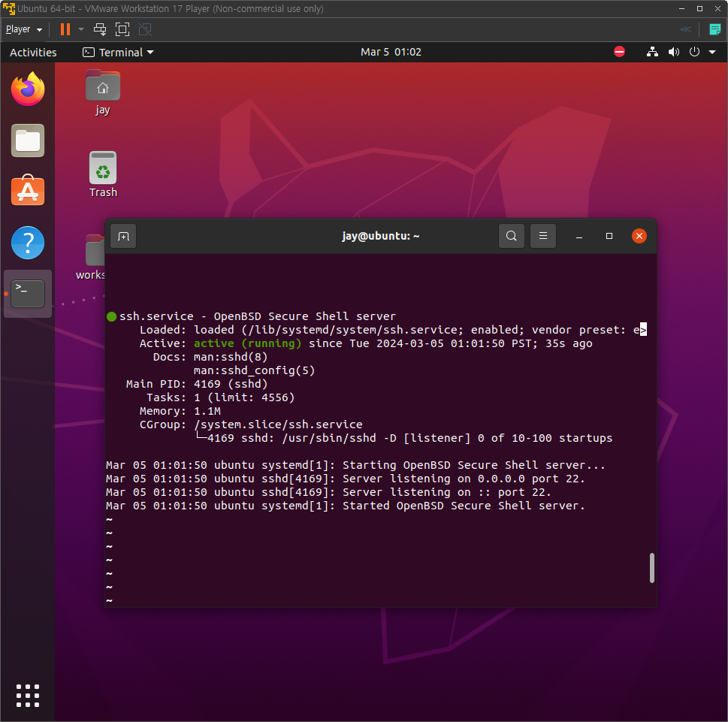Minimize the Terminal window

point(579,237)
